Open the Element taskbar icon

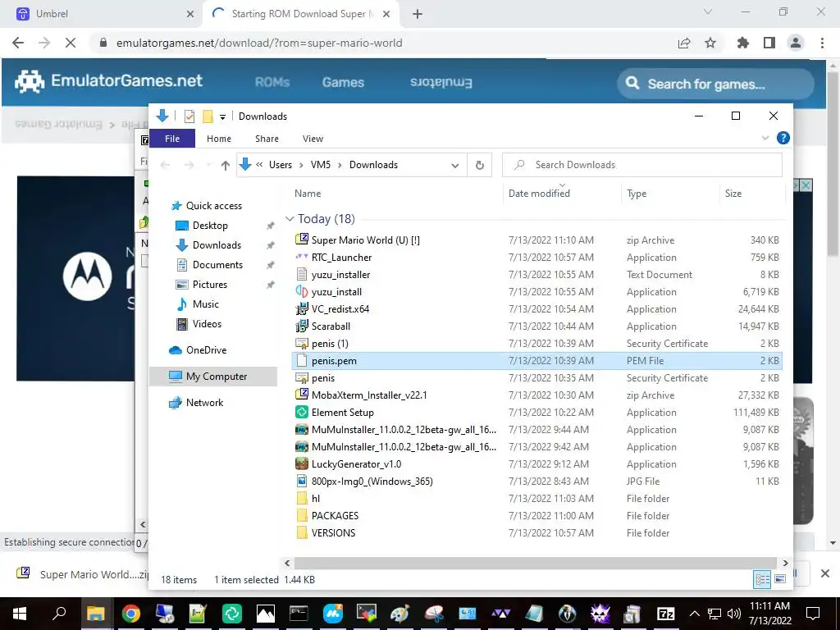click(232, 614)
